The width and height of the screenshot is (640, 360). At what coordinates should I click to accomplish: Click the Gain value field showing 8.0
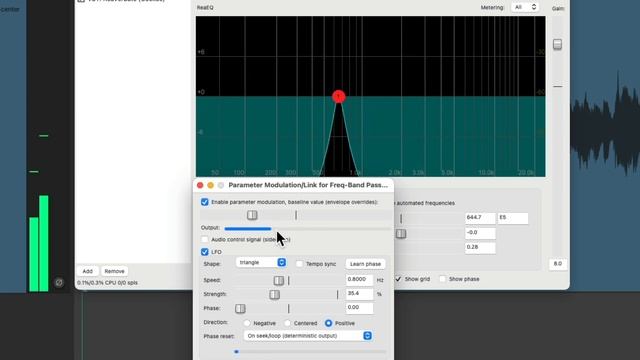558,264
